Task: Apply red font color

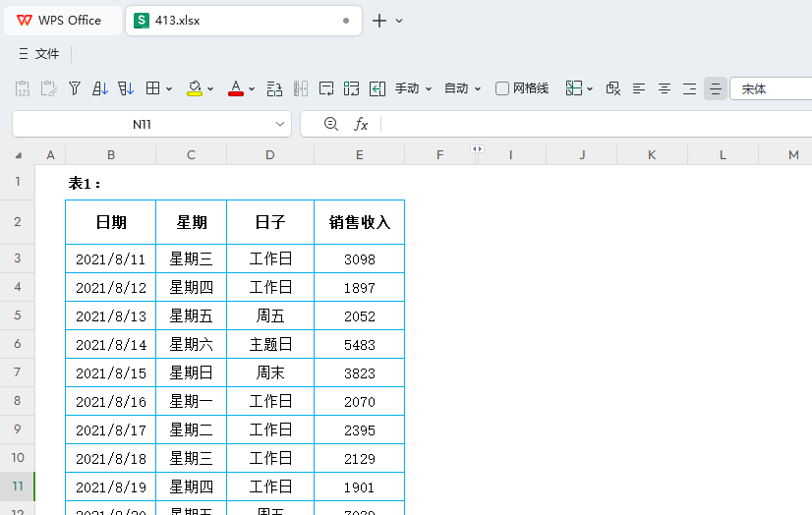Action: click(236, 88)
